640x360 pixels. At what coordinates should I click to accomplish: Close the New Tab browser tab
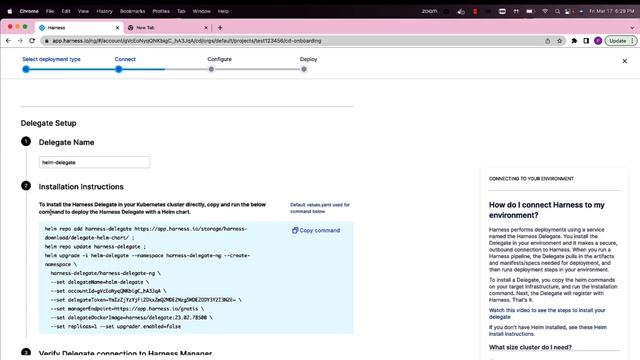click(x=206, y=28)
